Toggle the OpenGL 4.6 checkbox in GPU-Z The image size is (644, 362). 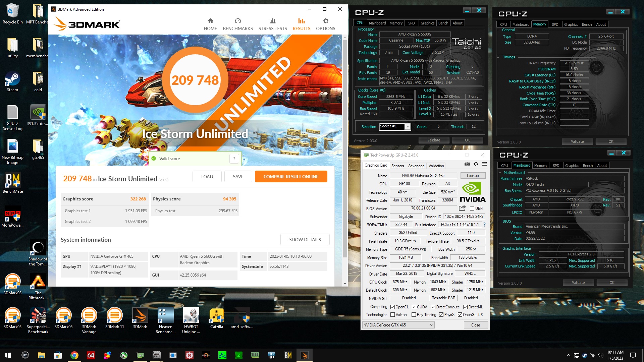point(460,314)
